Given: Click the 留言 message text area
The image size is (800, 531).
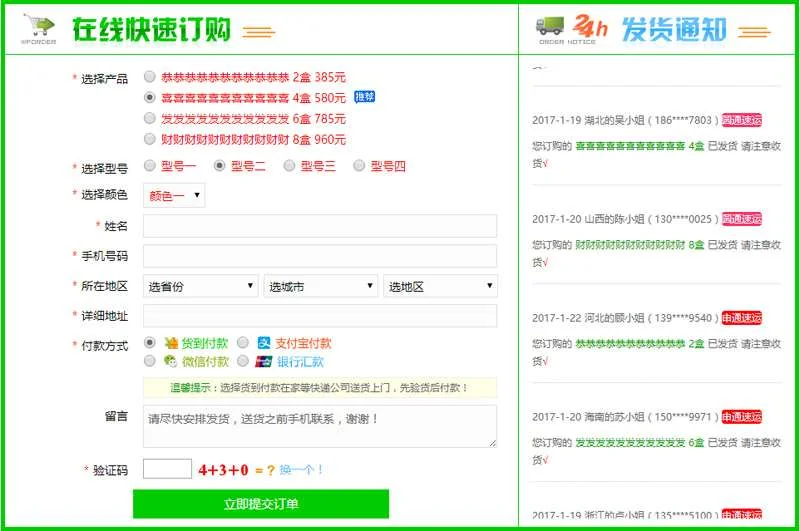Looking at the screenshot, I should pos(320,426).
